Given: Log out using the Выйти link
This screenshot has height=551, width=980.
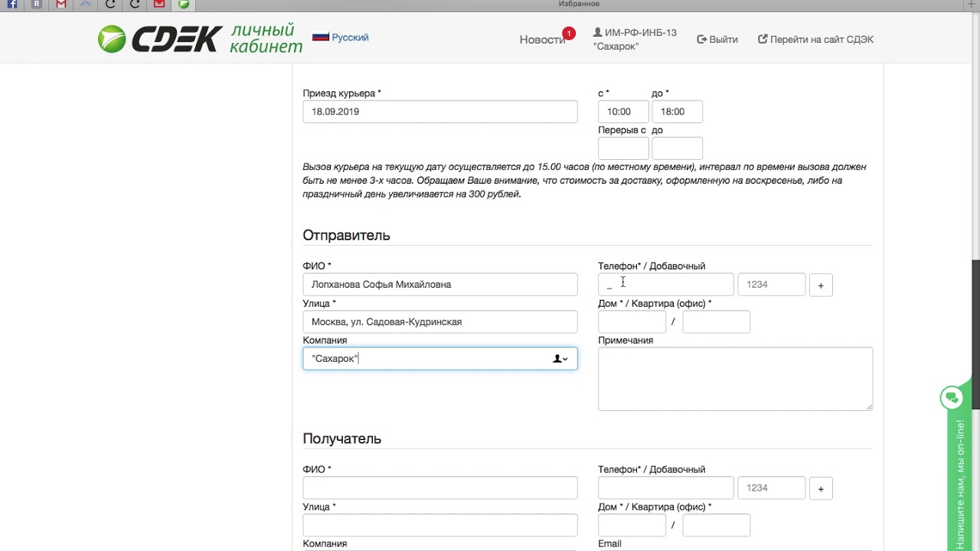Looking at the screenshot, I should [717, 39].
